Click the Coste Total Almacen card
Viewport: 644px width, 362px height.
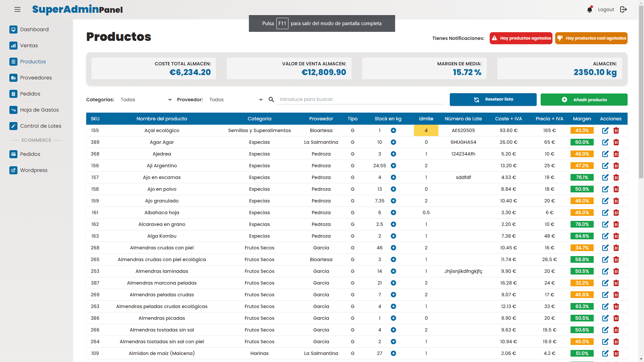pos(154,68)
